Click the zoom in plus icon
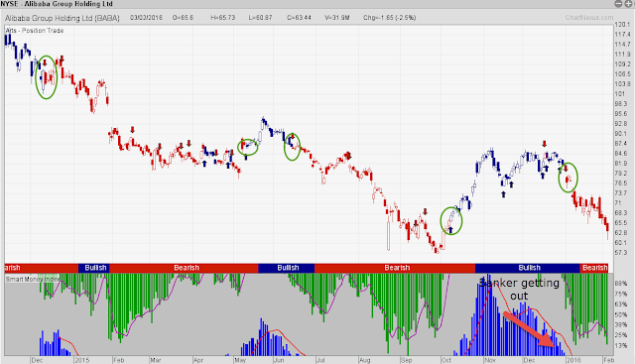 tap(628, 4)
